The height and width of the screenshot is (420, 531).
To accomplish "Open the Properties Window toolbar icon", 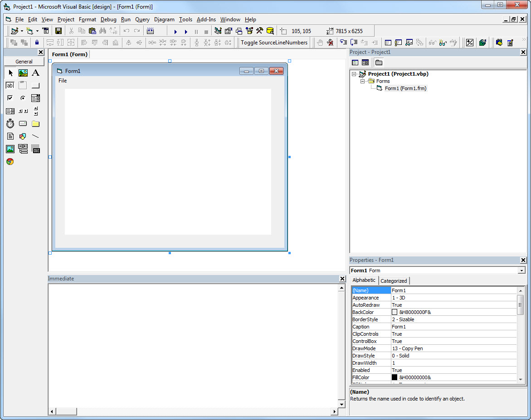I will pyautogui.click(x=229, y=31).
